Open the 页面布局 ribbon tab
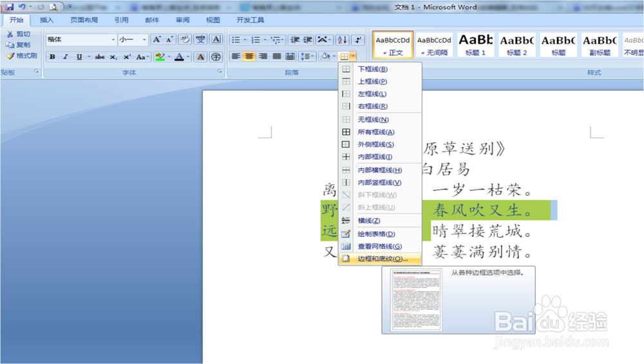This screenshot has height=364, width=644. point(84,20)
